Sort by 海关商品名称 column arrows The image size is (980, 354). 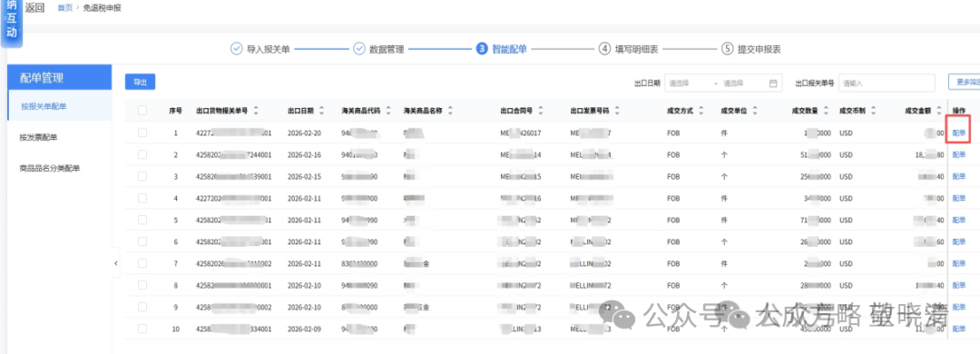click(450, 111)
